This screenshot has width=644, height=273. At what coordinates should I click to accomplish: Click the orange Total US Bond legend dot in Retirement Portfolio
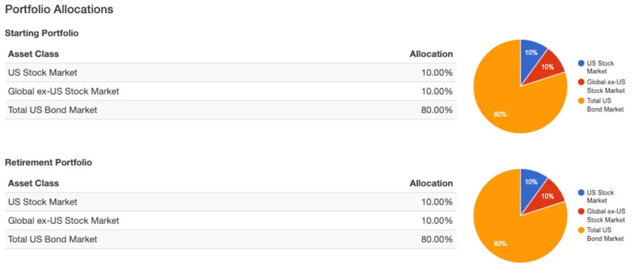(x=581, y=230)
